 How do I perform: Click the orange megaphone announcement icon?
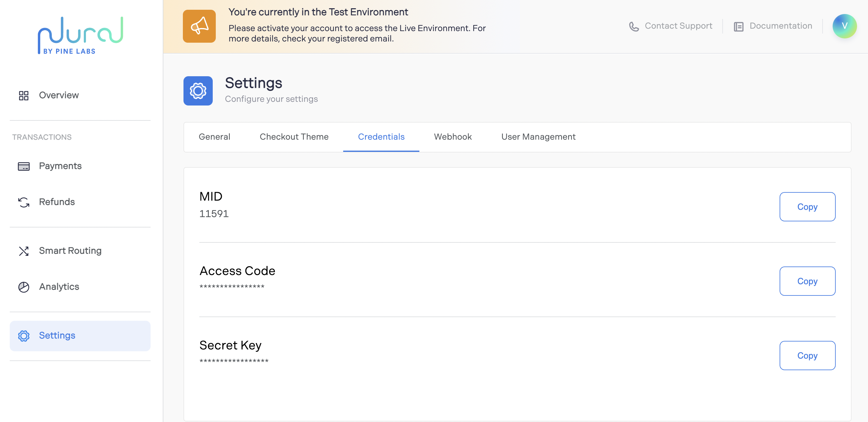199,26
